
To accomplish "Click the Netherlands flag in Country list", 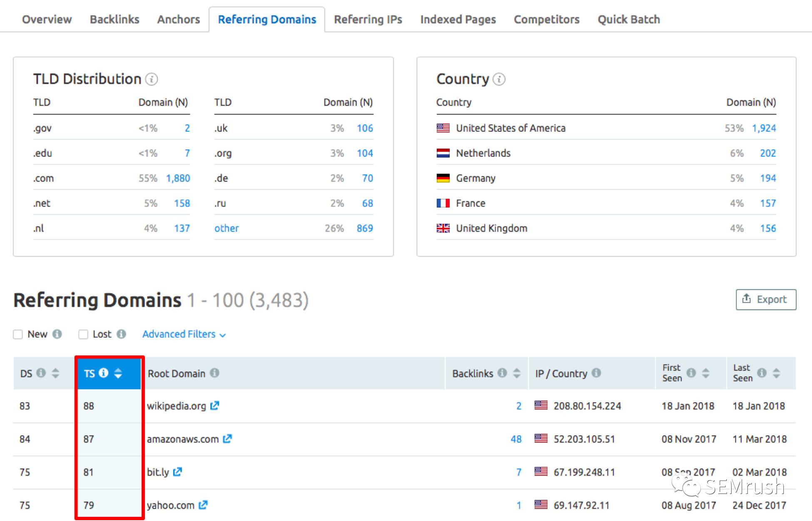I will coord(443,153).
